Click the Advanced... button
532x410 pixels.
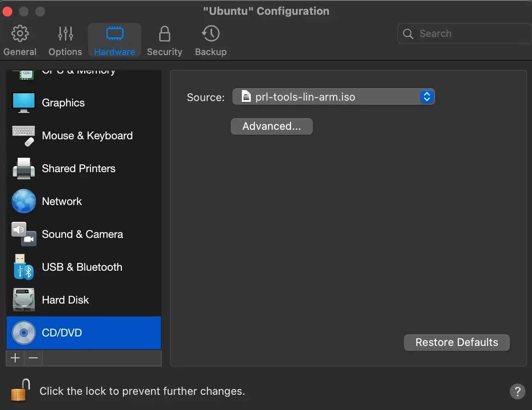pos(271,127)
